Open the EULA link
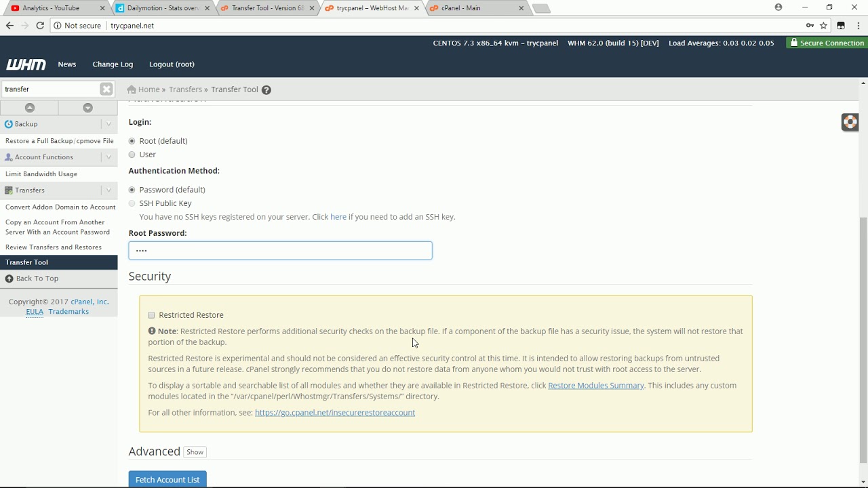 [35, 312]
